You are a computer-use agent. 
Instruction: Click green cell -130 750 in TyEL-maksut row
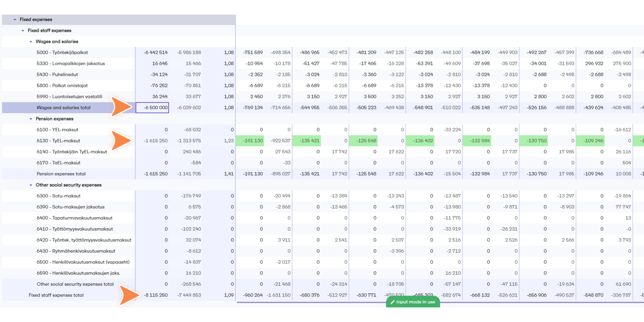pyautogui.click(x=534, y=141)
